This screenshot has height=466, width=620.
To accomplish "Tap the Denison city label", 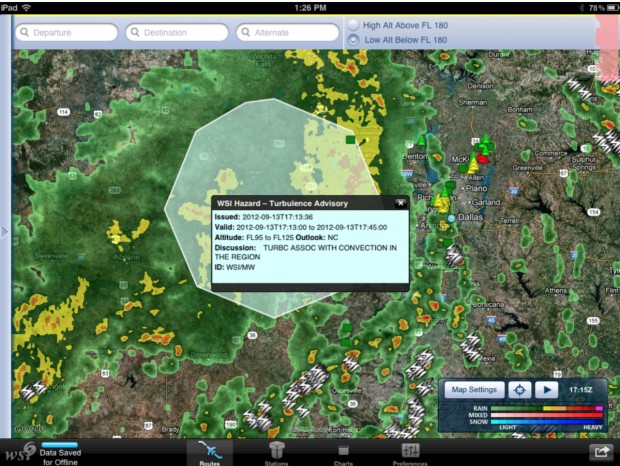I will pos(480,86).
